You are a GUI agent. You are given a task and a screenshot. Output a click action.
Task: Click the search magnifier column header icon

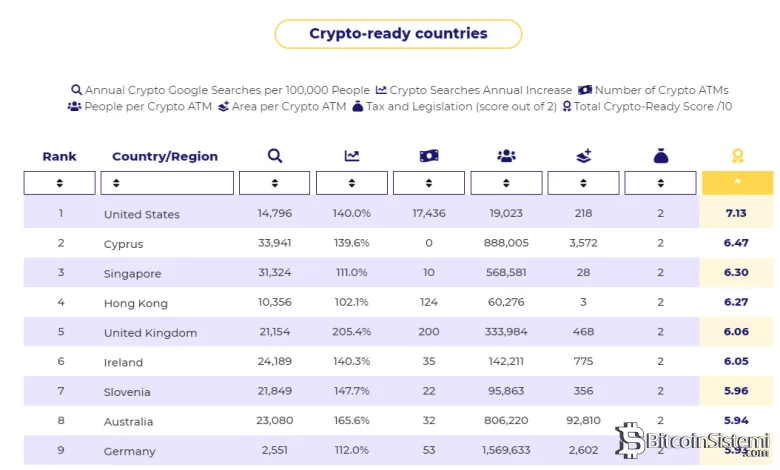pyautogui.click(x=275, y=155)
